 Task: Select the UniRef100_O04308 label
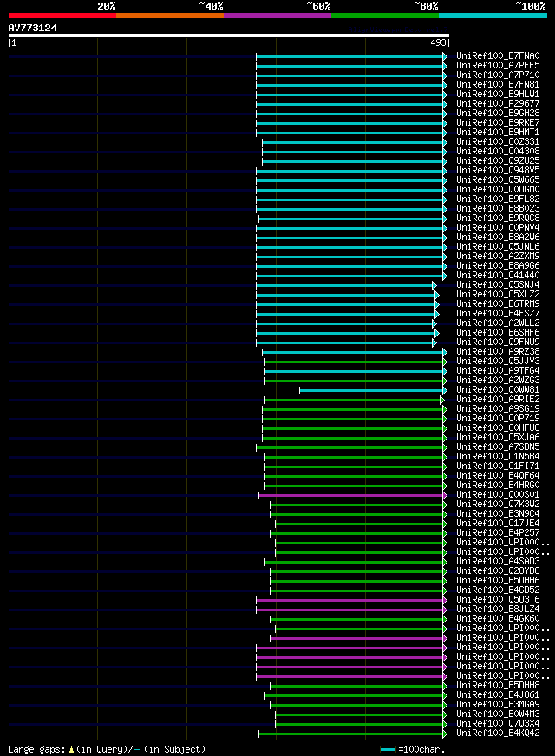coord(498,152)
